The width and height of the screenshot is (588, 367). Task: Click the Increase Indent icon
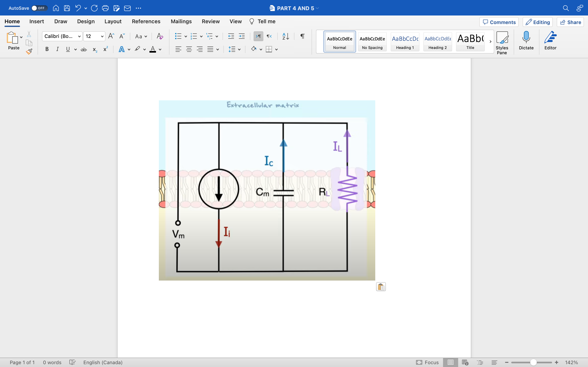(x=242, y=36)
